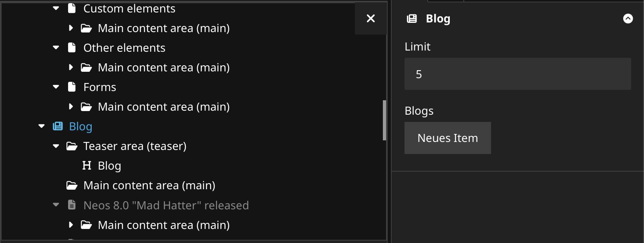This screenshot has width=644, height=243.
Task: Expand Main content area under the Mad Hatter page
Action: point(71,225)
